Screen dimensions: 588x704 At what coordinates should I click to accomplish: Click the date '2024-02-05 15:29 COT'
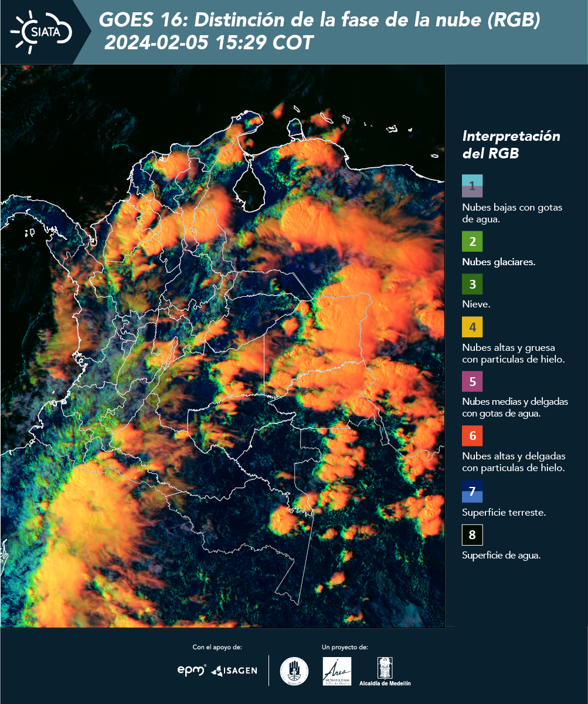point(209,43)
